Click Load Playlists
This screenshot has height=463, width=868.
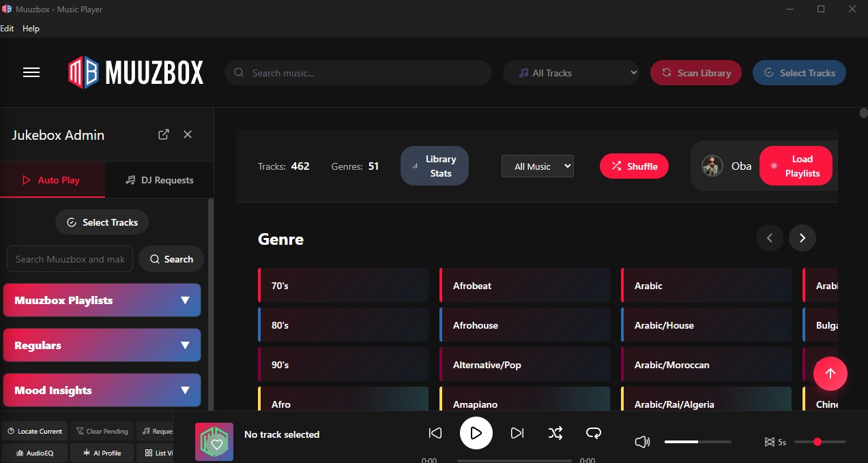click(796, 166)
